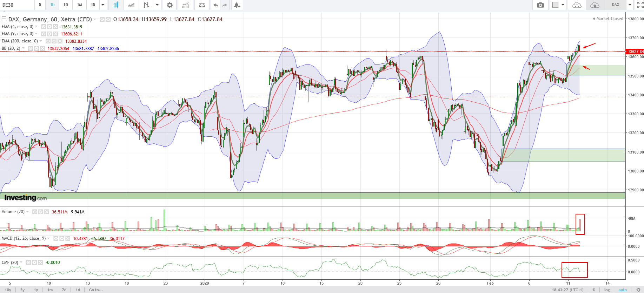The height and width of the screenshot is (293, 644).
Task: Open compare symbols scales icon
Action: [202, 5]
